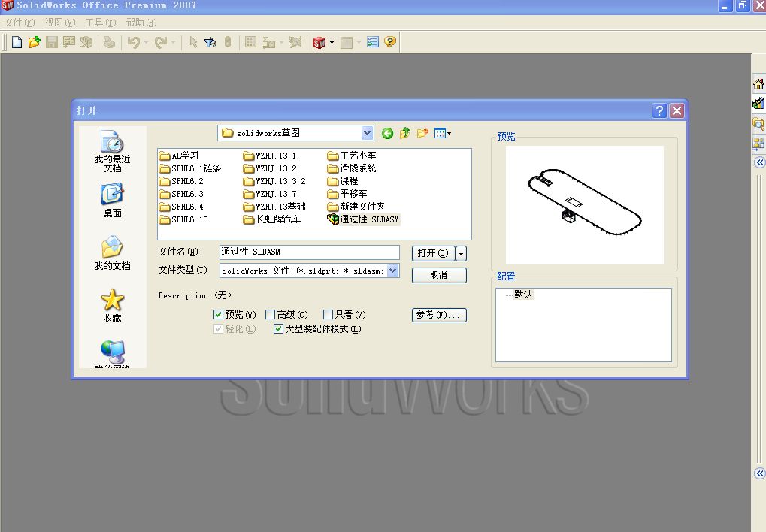Select the 新建文件夹 folder
This screenshot has width=766, height=532.
tap(356, 207)
